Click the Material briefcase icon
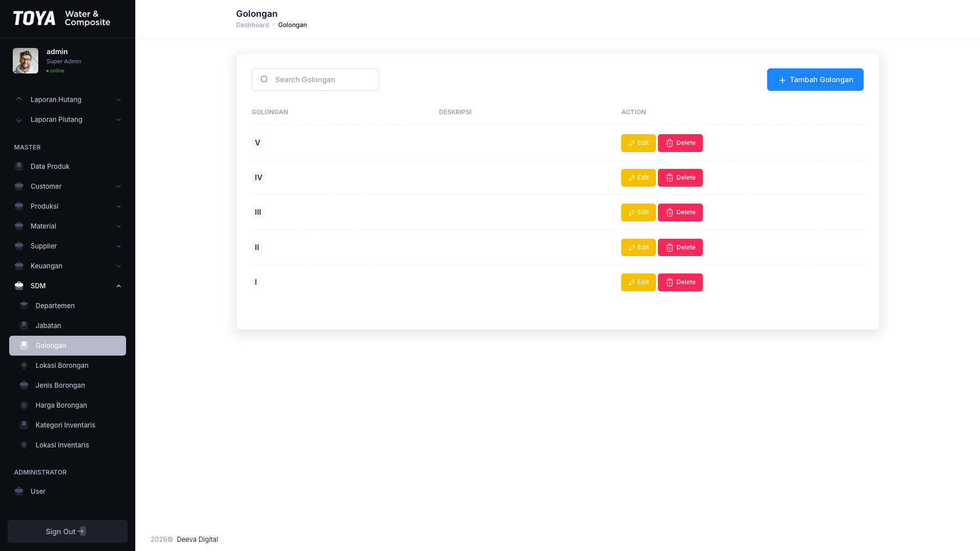The width and height of the screenshot is (980, 551). click(19, 226)
